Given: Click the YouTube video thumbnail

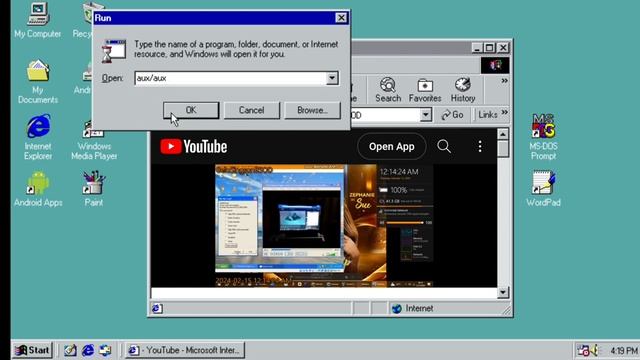Looking at the screenshot, I should click(x=324, y=225).
